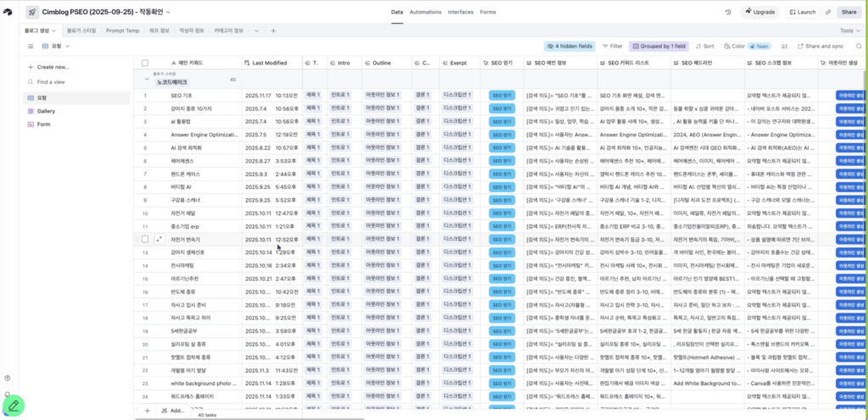
Task: Tick the checkbox for 자전거 변속기 row
Action: click(145, 240)
